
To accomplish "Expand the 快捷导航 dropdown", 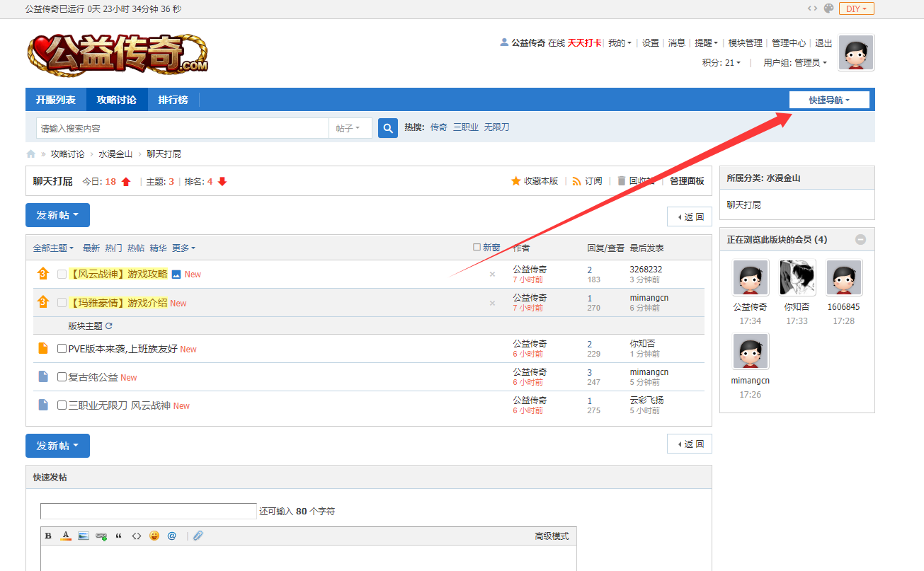I will pos(829,100).
